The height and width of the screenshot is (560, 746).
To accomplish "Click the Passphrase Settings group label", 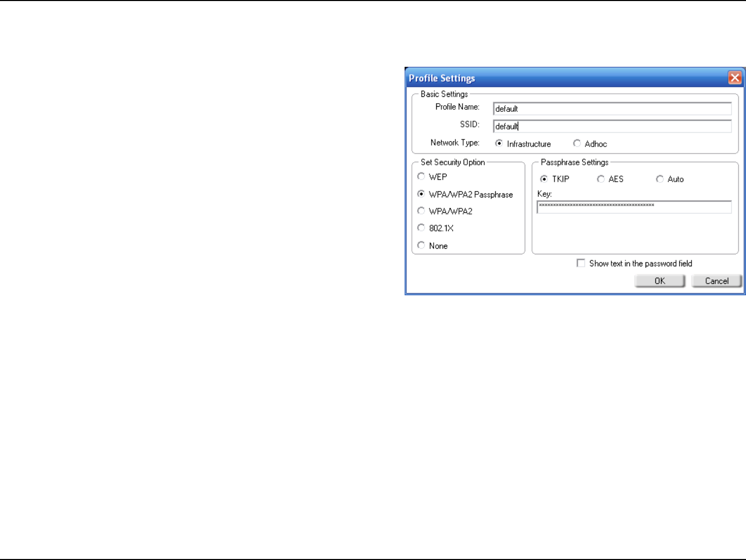I will [575, 162].
